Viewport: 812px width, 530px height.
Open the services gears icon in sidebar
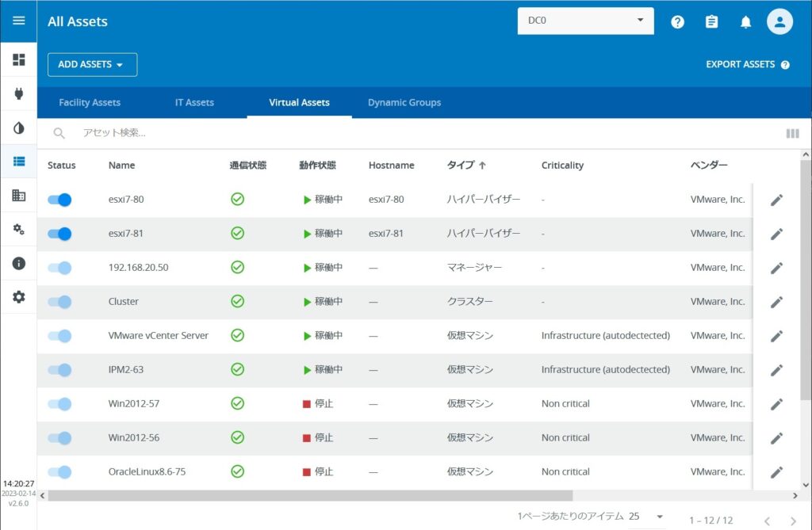pos(18,229)
